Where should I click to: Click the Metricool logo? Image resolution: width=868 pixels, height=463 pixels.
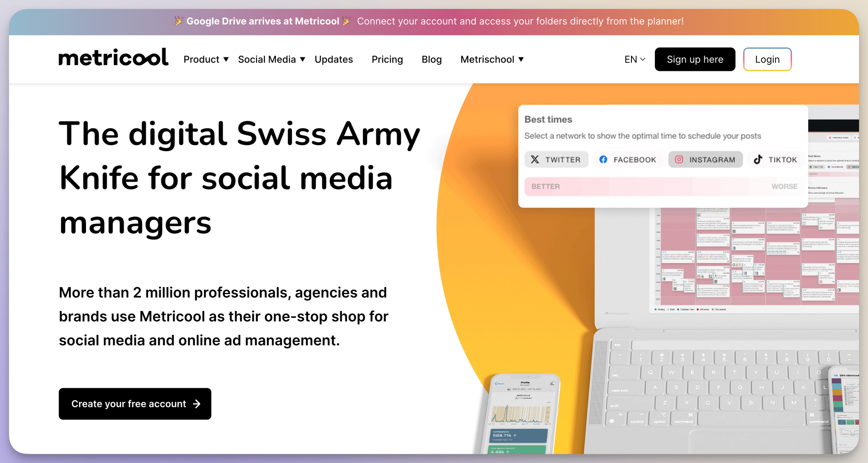[113, 58]
